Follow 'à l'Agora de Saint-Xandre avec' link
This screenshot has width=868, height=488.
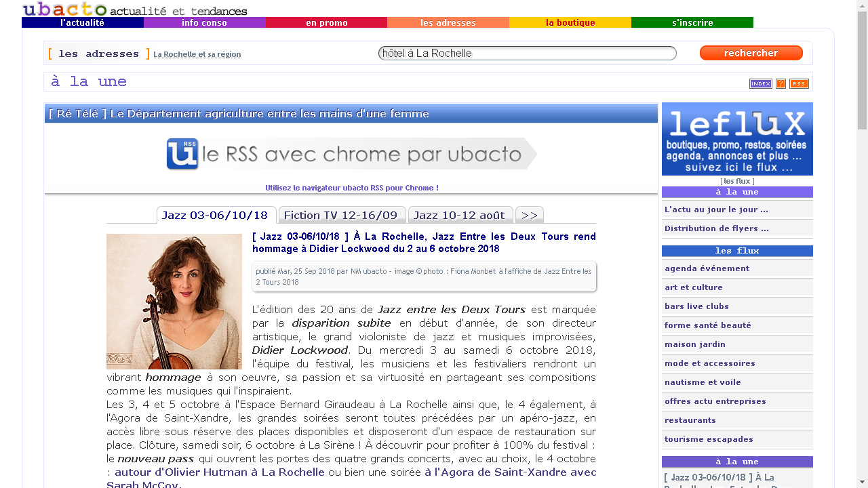(x=511, y=472)
